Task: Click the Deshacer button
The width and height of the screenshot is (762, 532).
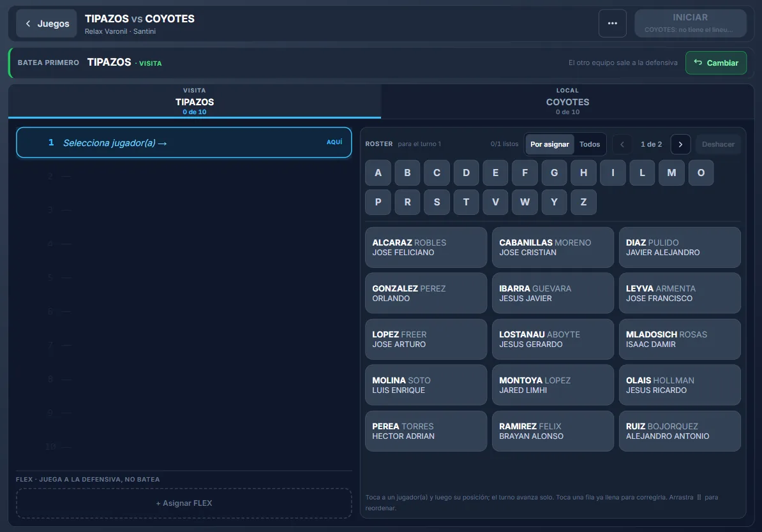Action: (x=718, y=144)
